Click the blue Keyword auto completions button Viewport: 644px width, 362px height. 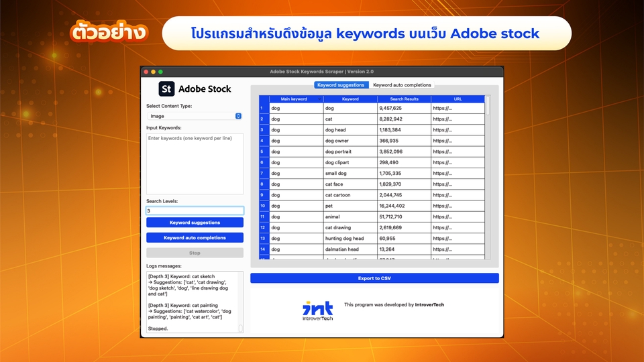click(x=195, y=237)
